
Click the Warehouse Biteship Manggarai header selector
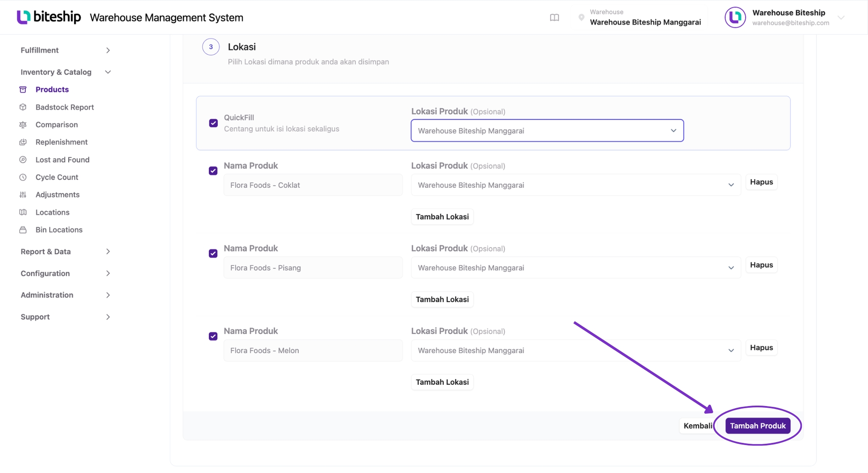coord(640,17)
